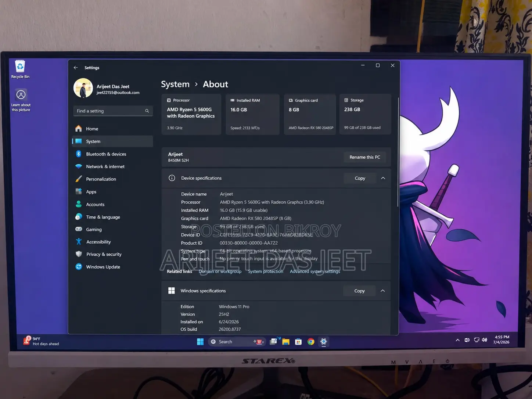Screen dimensions: 532x399
Task: Open the clock showing 4:55 PM
Action: (502, 339)
